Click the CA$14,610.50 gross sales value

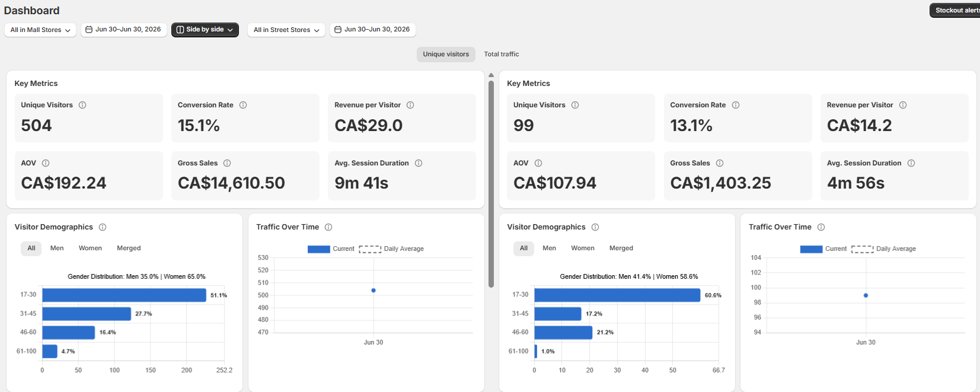231,183
